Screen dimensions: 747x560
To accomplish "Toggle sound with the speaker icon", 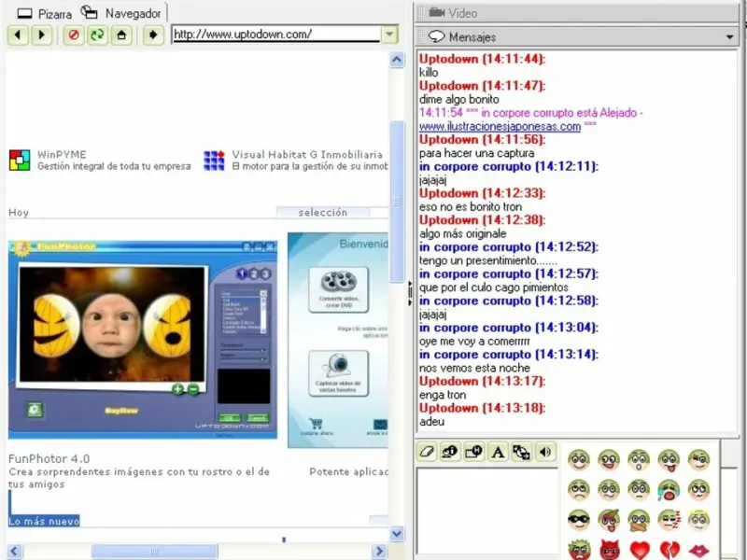I will (x=545, y=452).
